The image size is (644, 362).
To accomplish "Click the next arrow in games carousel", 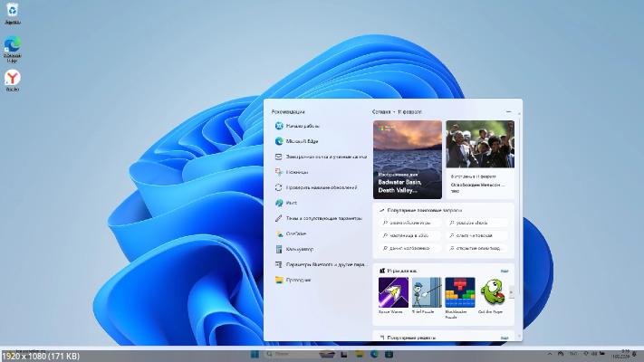I will [511, 292].
